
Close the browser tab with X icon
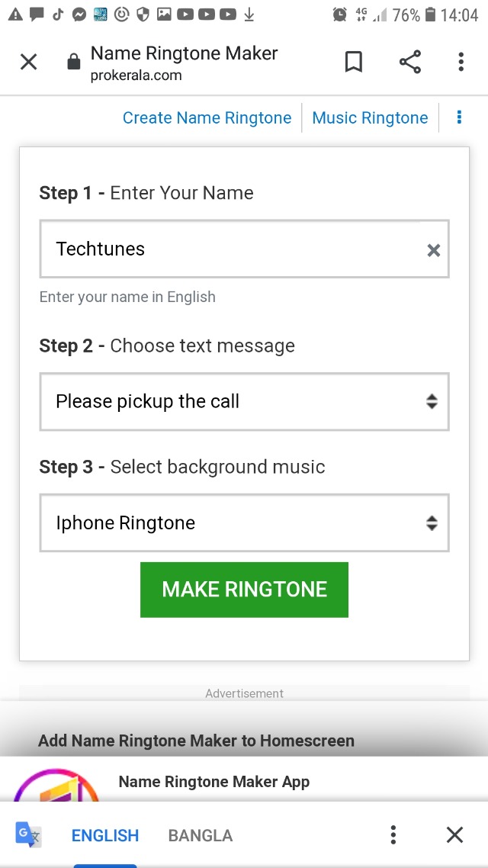click(x=28, y=63)
